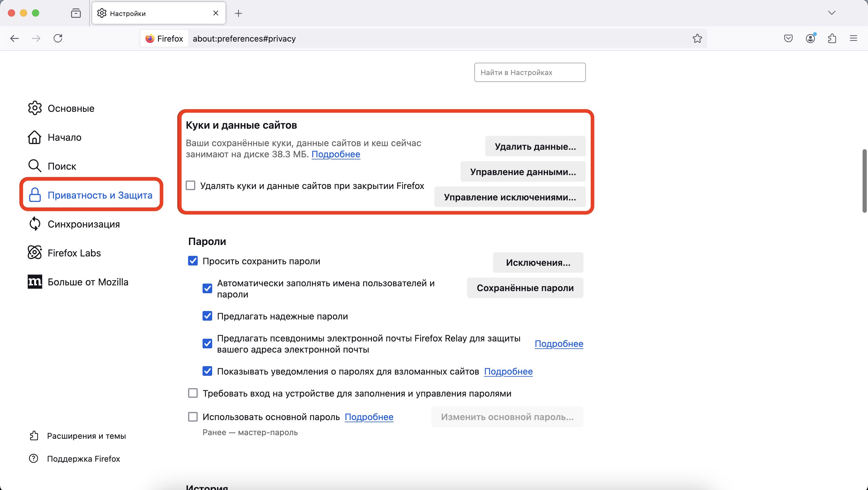Enable Требовать вход на устройстве checkbox
The height and width of the screenshot is (490, 868).
click(x=193, y=393)
